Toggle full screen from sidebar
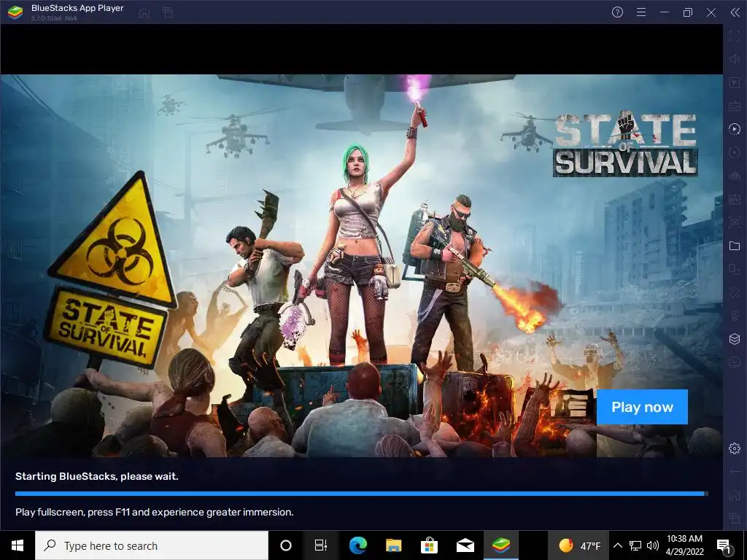This screenshot has width=747, height=560. point(735,36)
